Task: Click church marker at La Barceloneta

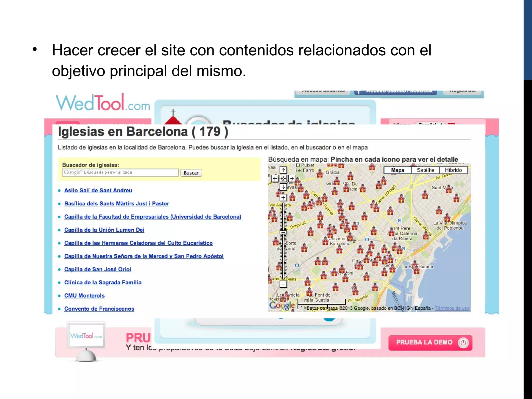Action: 417,270
